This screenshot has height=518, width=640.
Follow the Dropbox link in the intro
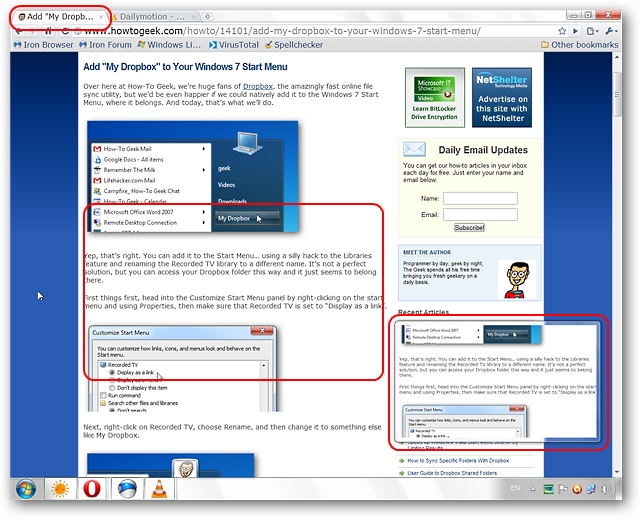pos(258,86)
